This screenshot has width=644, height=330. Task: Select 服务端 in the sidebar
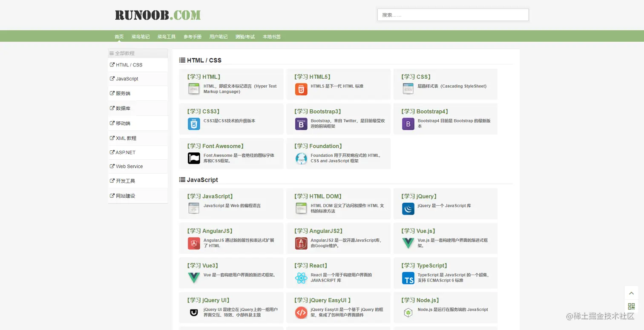coord(138,93)
